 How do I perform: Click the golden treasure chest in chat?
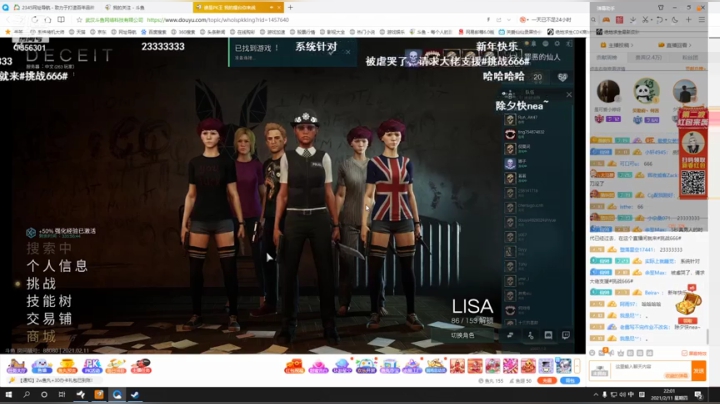(688, 304)
